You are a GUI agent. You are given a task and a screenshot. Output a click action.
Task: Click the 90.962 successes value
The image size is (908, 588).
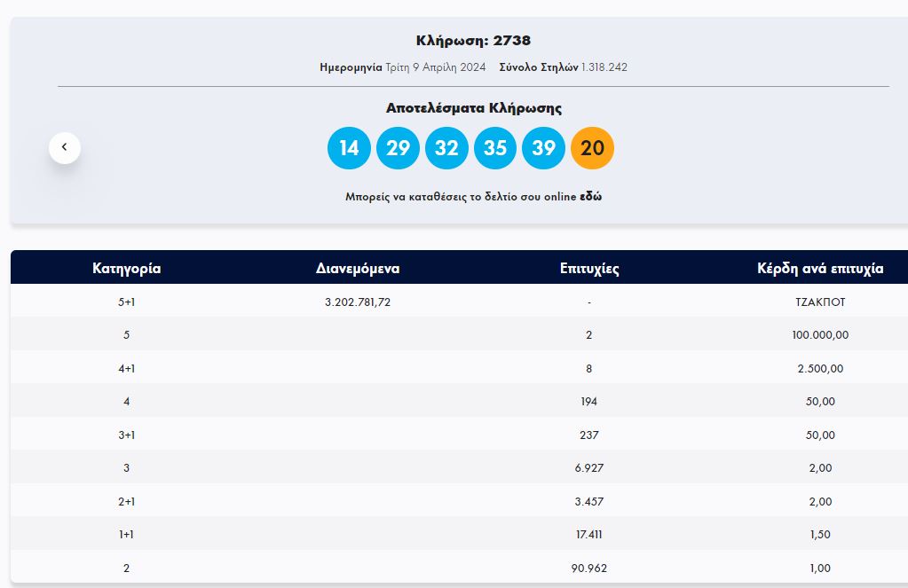589,568
